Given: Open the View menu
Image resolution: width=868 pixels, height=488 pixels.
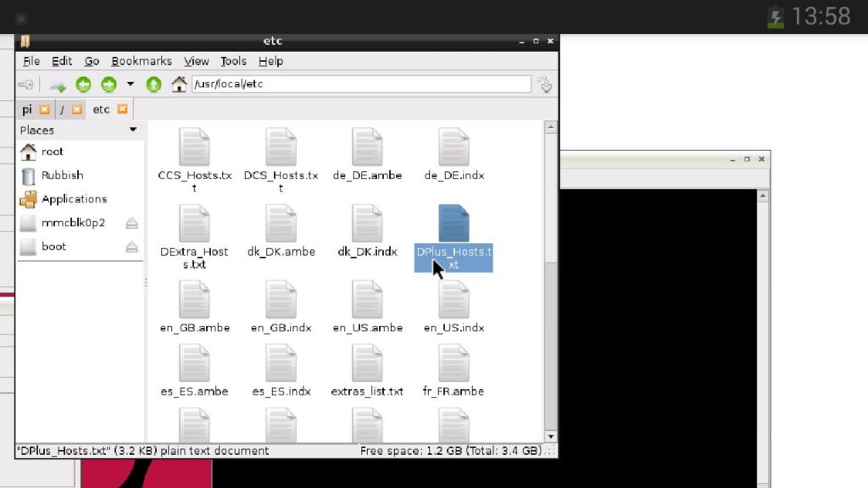Looking at the screenshot, I should 197,61.
